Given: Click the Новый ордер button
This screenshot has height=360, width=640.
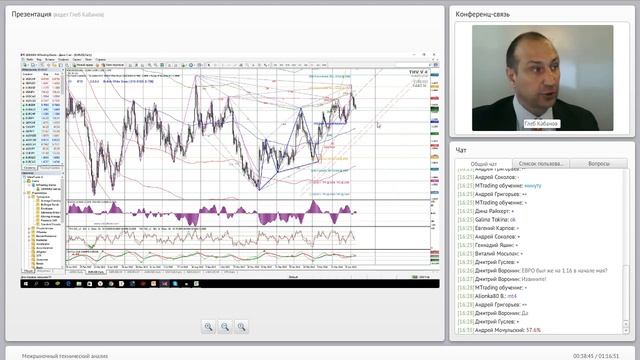Looking at the screenshot, I should [x=84, y=65].
